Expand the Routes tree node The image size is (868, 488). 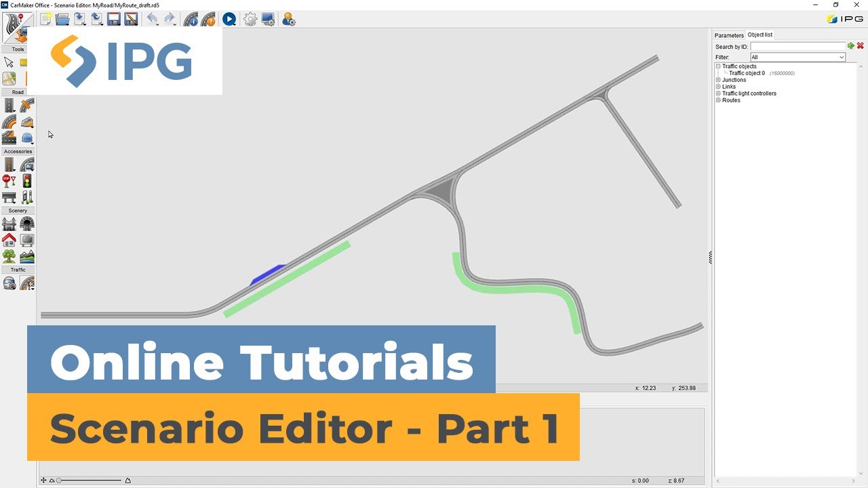(718, 100)
